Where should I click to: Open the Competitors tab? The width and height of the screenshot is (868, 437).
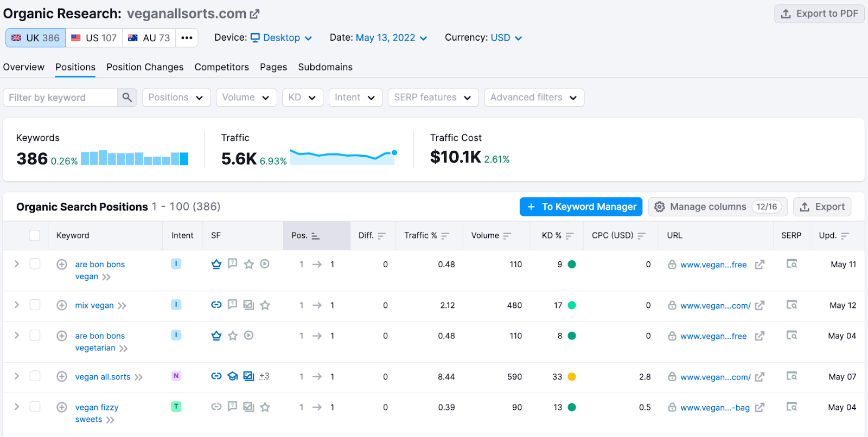[221, 67]
